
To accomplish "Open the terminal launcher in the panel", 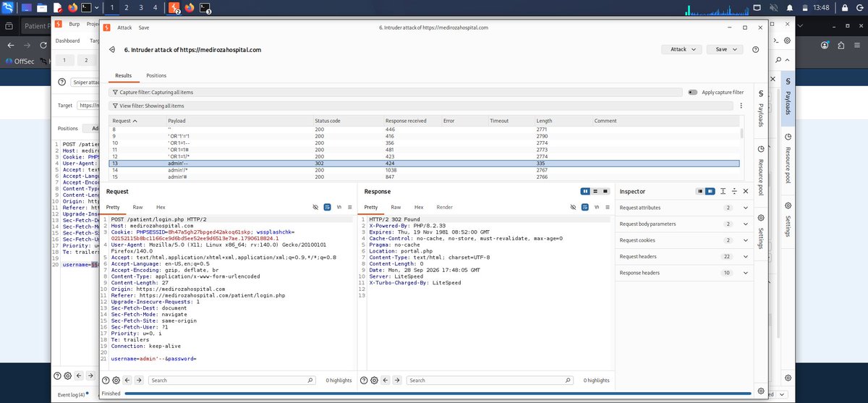I will pyautogui.click(x=87, y=8).
